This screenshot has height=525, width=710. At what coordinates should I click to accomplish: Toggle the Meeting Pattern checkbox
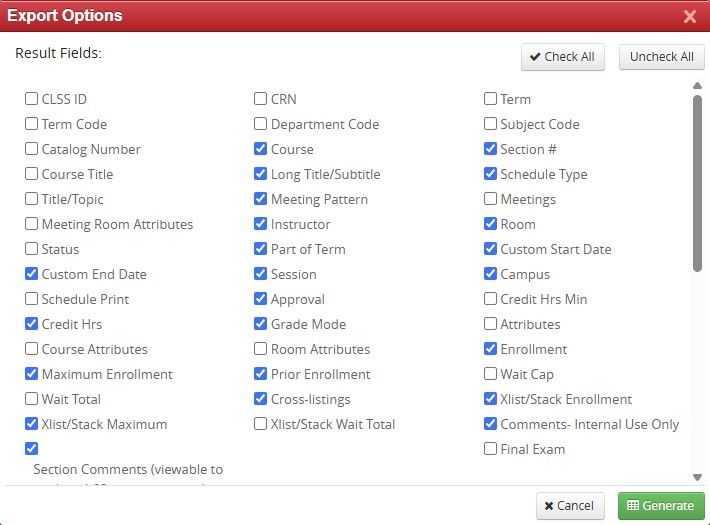tap(261, 199)
